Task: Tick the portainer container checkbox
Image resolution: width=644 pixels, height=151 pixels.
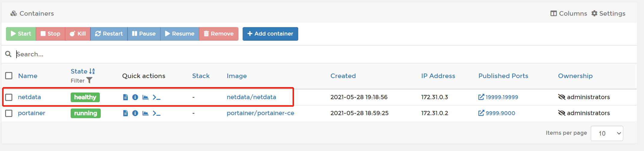Action: pos(9,113)
